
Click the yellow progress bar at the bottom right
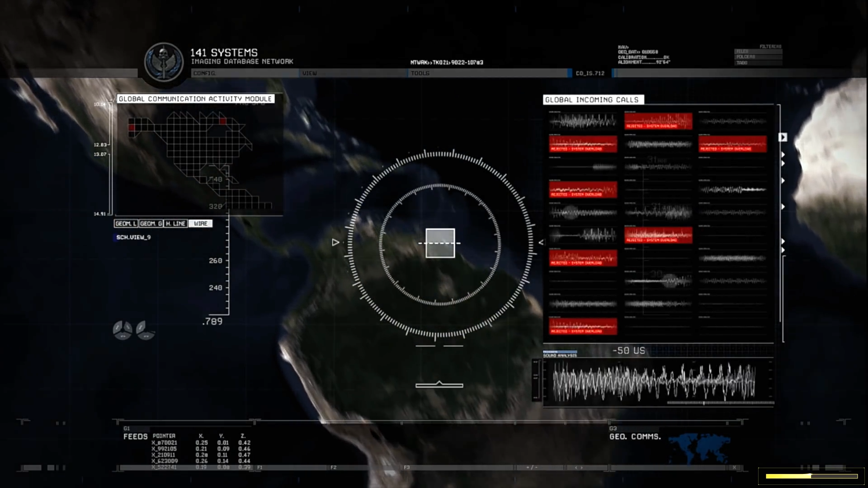[x=811, y=476]
